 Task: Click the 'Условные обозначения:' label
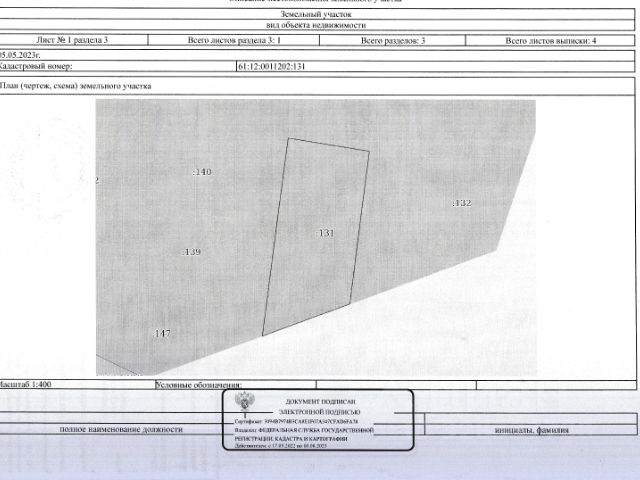coord(199,385)
